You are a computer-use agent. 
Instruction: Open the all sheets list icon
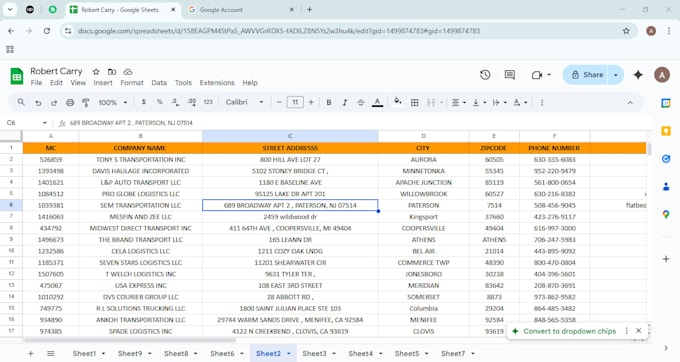click(51, 353)
